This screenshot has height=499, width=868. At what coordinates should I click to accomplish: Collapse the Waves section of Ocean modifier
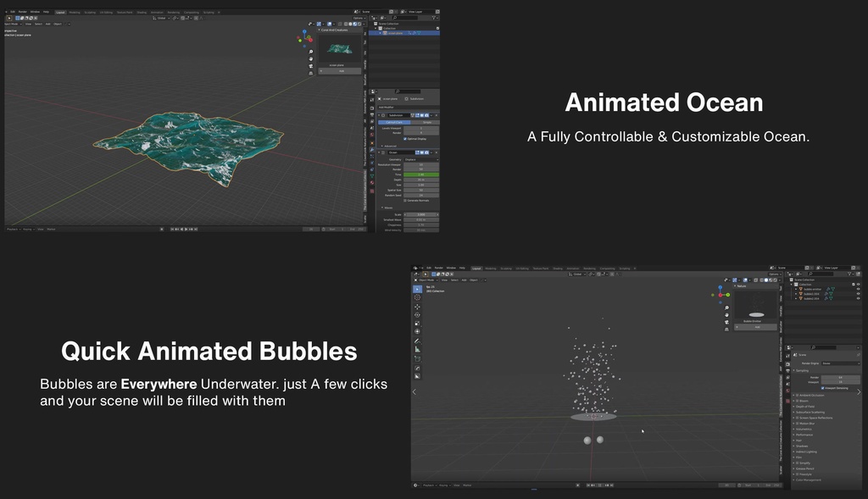(x=387, y=208)
